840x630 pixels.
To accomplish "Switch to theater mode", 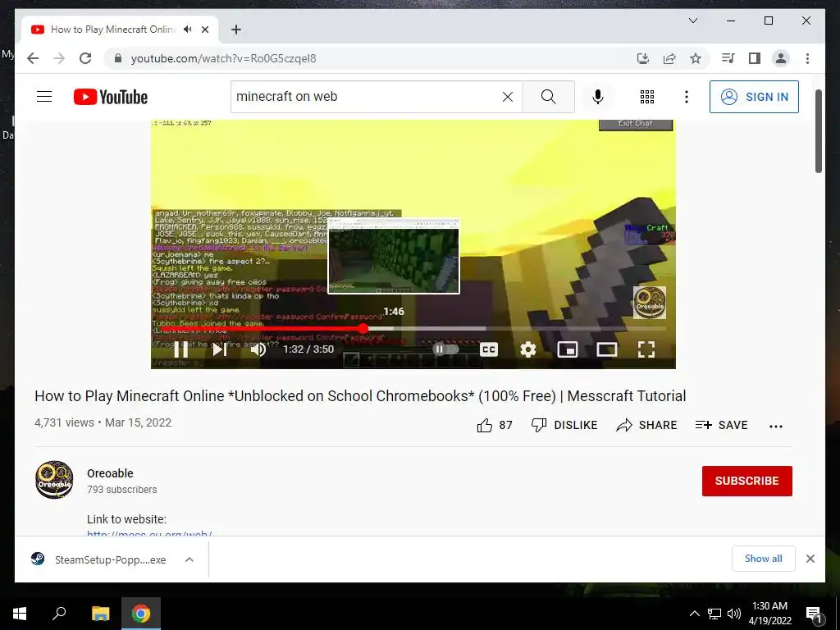I will [x=607, y=349].
